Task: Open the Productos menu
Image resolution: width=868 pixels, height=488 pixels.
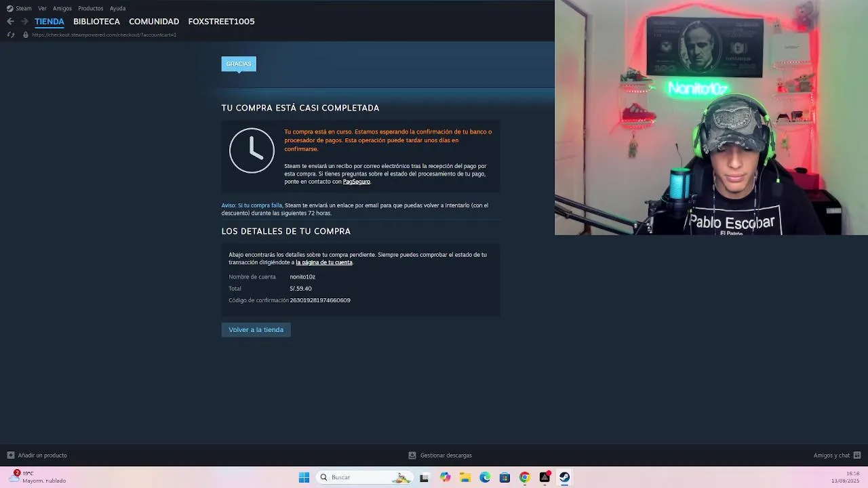Action: click(x=91, y=8)
